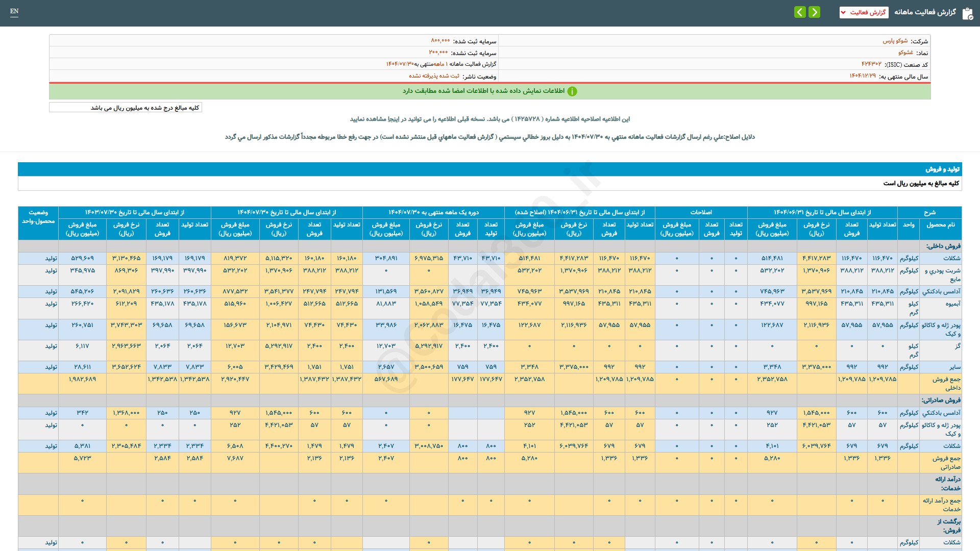Open the گزارش فعالیت dropdown
Screen dimensions: 980x551
[864, 12]
